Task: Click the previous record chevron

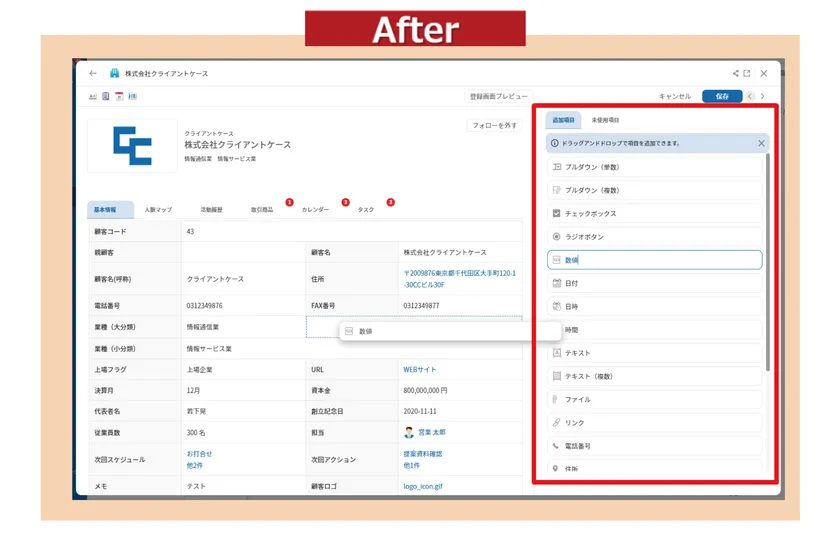Action: (x=749, y=96)
